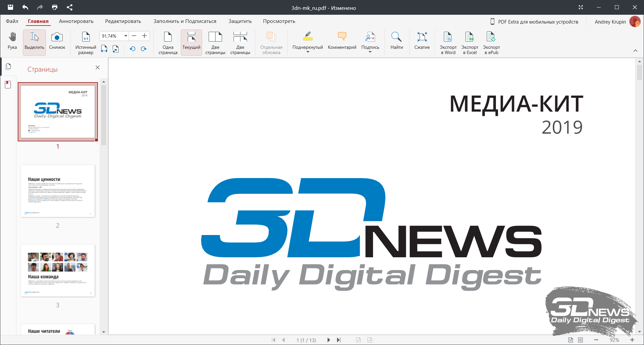Apply the Подчеркнутый highlight tool

click(308, 40)
